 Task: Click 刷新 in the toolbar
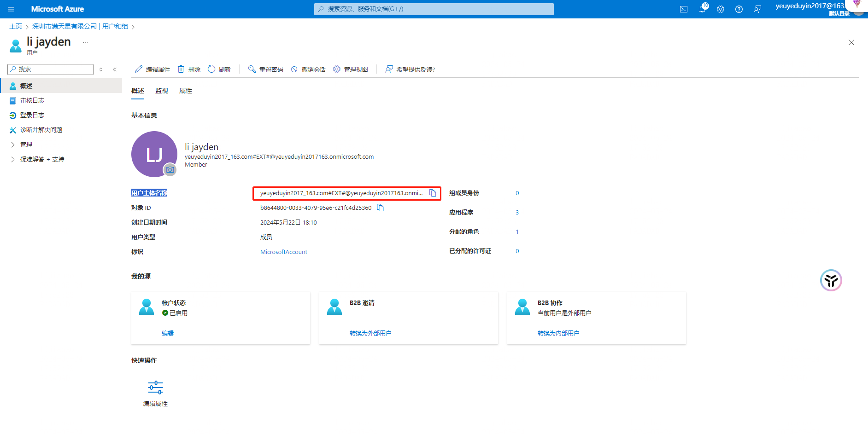point(219,69)
